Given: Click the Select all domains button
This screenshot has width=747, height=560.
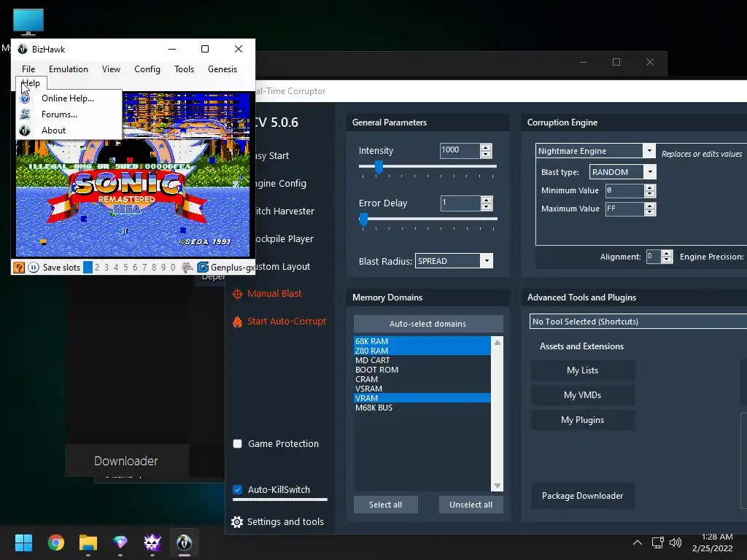Looking at the screenshot, I should (385, 505).
